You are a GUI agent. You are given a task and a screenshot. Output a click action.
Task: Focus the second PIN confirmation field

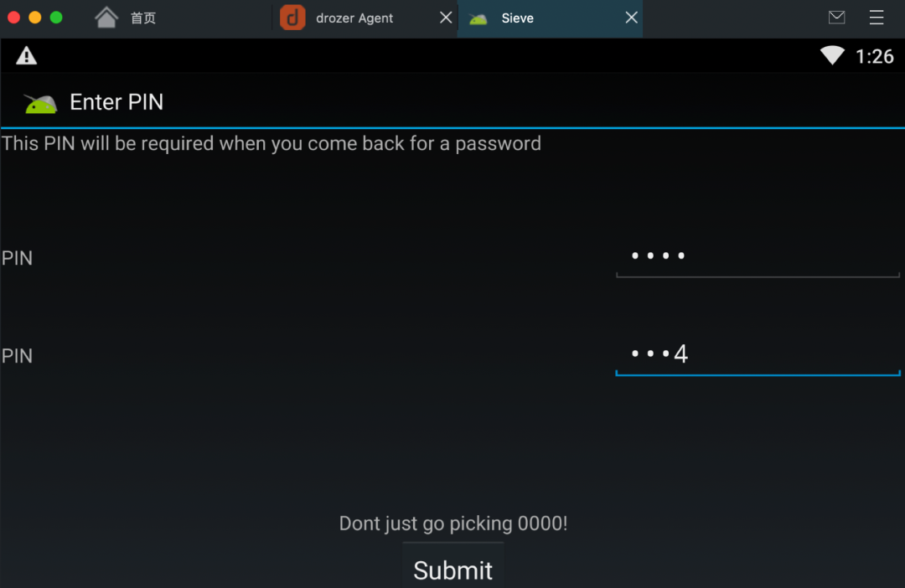[758, 355]
